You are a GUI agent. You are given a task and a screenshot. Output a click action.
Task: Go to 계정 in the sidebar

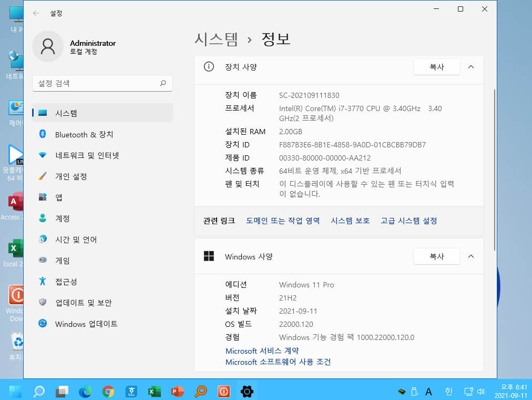[x=103, y=218]
